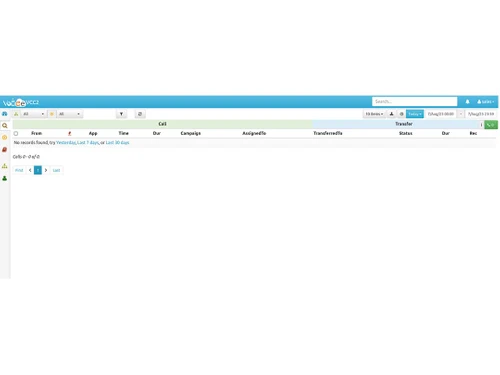Open the dashboard icon in the left sidebar
Viewport: 500px width, 375px height.
5,114
